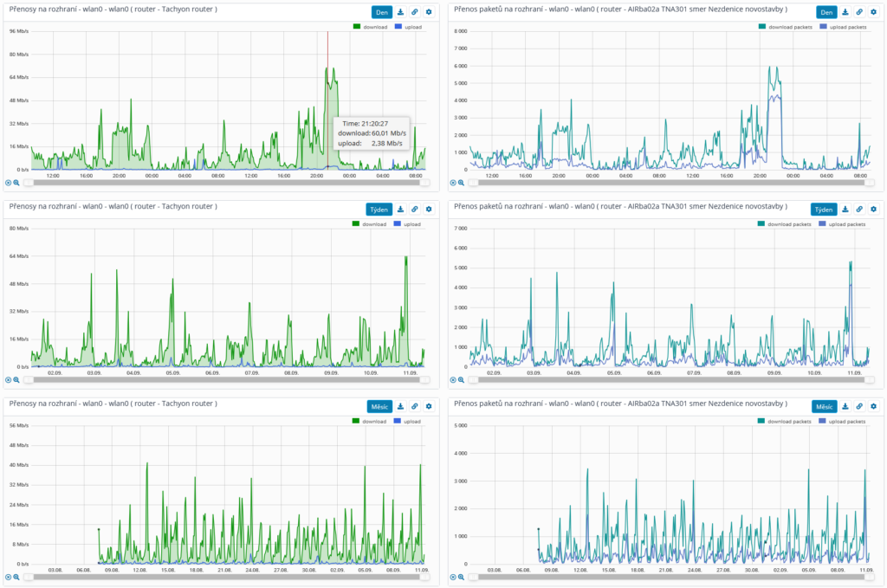Image resolution: width=887 pixels, height=588 pixels.
Task: Open the Měsíc period selector in Tachyon router panel
Action: pyautogui.click(x=379, y=406)
